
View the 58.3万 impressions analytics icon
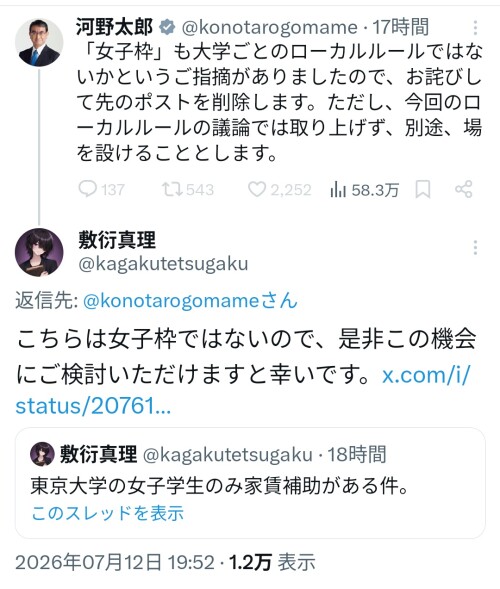pyautogui.click(x=338, y=189)
